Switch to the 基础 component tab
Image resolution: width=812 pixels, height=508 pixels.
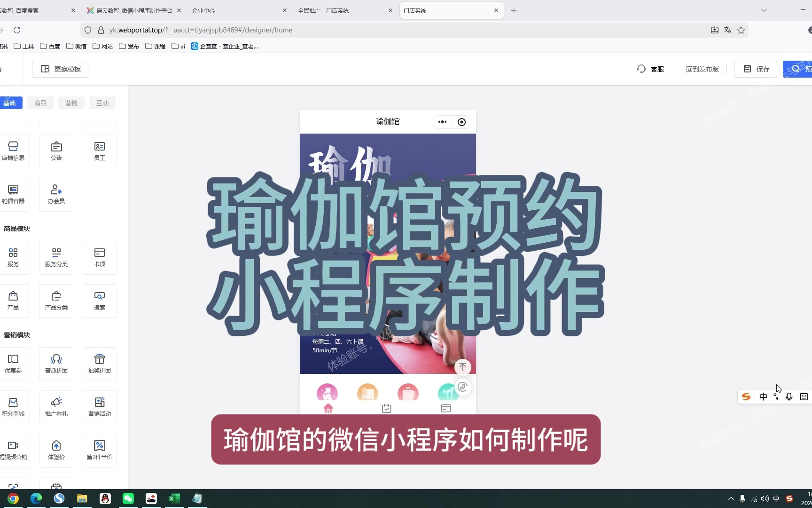[x=10, y=103]
